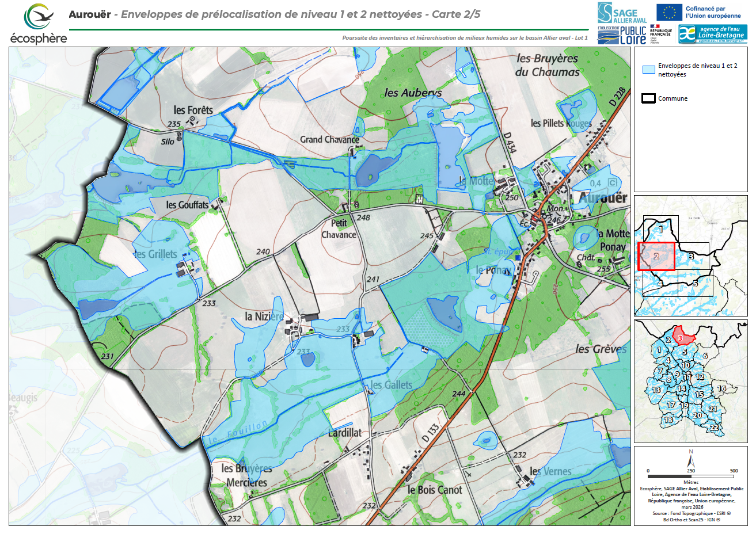Click the black Commune outline legend symbol

[x=648, y=98]
